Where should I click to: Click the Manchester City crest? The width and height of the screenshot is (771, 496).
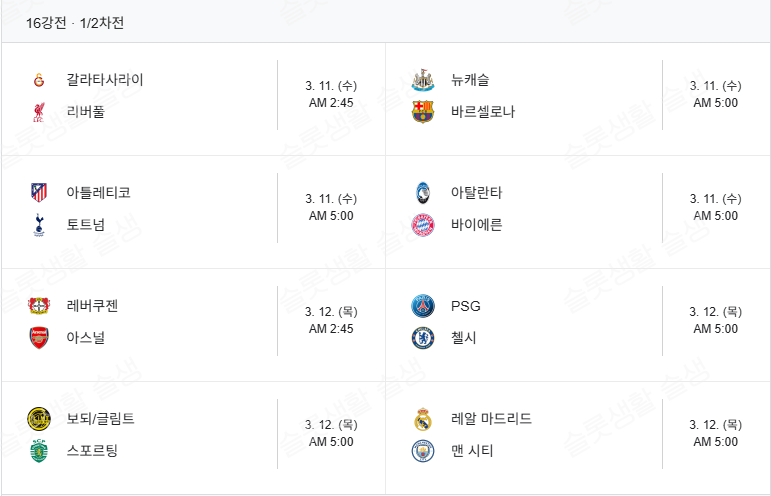[423, 451]
